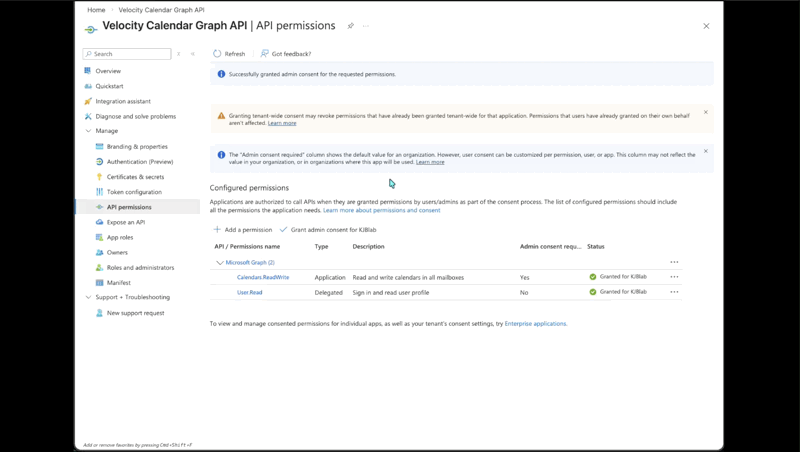Click the Status column header
800x452 pixels.
tap(595, 246)
